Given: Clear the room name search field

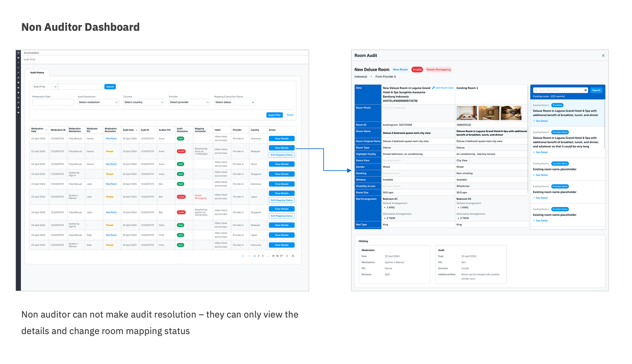Looking at the screenshot, I should 586,90.
